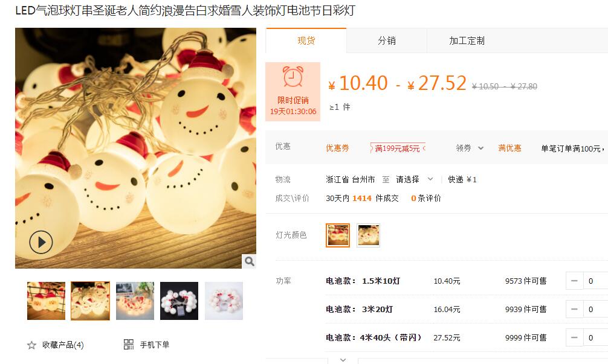
Task: Open the 请选择 destination dropdown
Action: tap(414, 179)
